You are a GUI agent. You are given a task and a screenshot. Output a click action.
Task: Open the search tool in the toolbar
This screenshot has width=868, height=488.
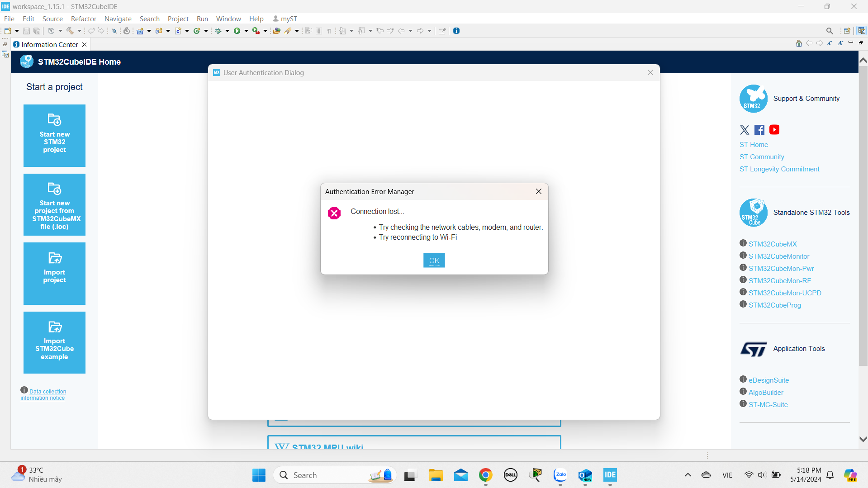830,30
